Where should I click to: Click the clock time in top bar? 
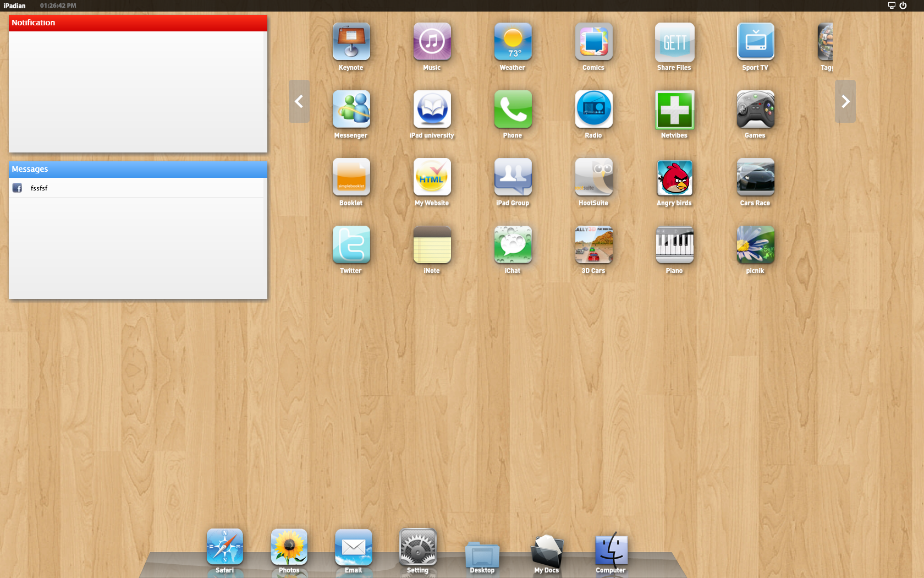coord(58,6)
